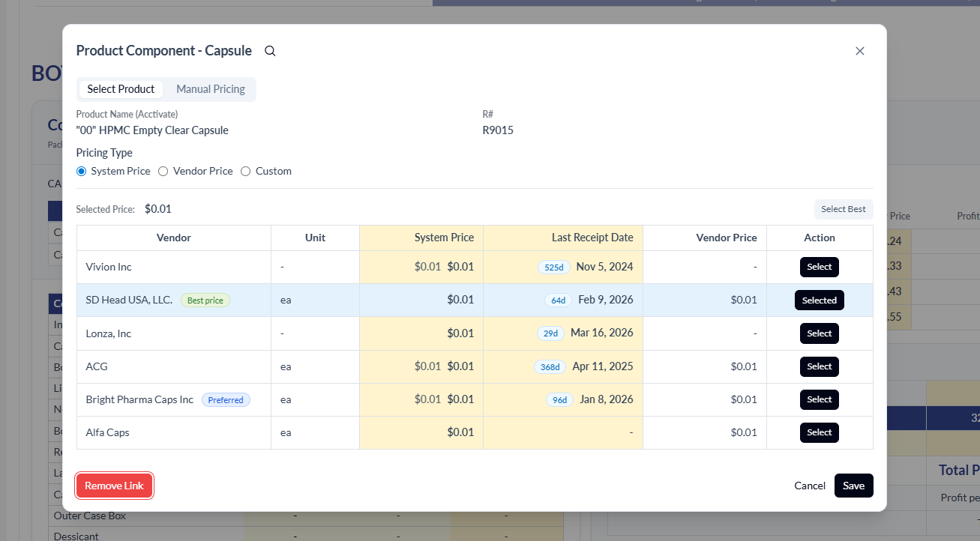Viewport: 980px width, 541px height.
Task: Click the Action column header
Action: 820,238
